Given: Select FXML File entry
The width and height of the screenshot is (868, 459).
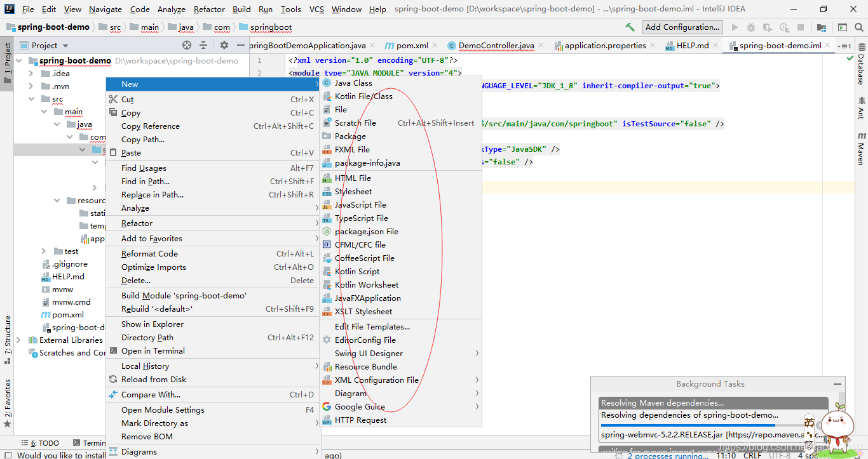Looking at the screenshot, I should click(400, 150).
